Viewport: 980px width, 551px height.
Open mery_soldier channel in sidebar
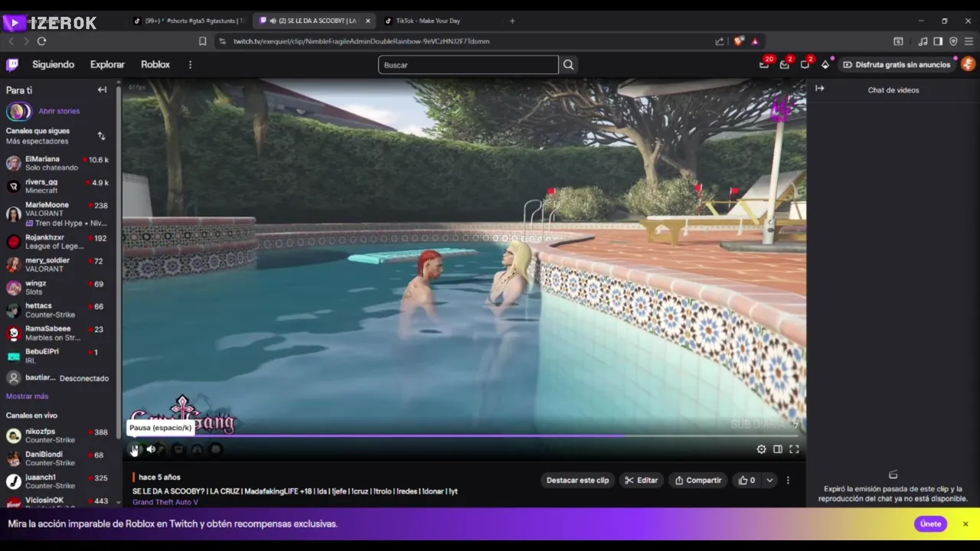[58, 265]
